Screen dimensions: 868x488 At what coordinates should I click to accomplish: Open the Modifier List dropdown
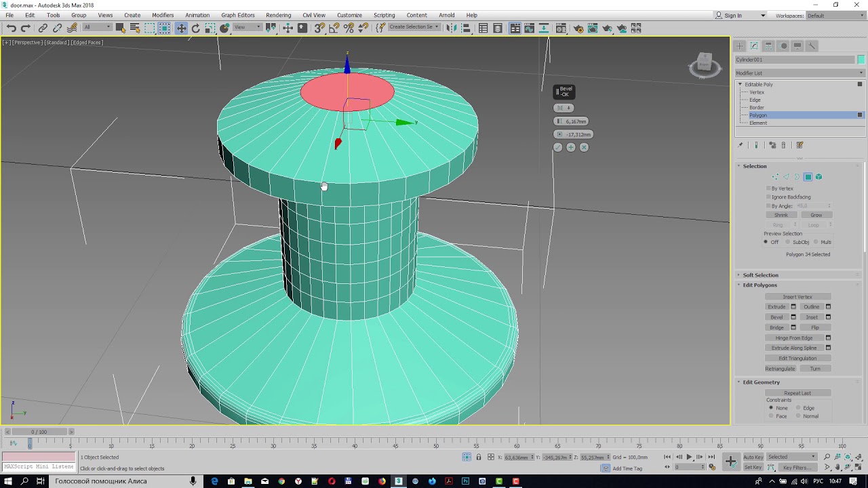click(x=800, y=73)
